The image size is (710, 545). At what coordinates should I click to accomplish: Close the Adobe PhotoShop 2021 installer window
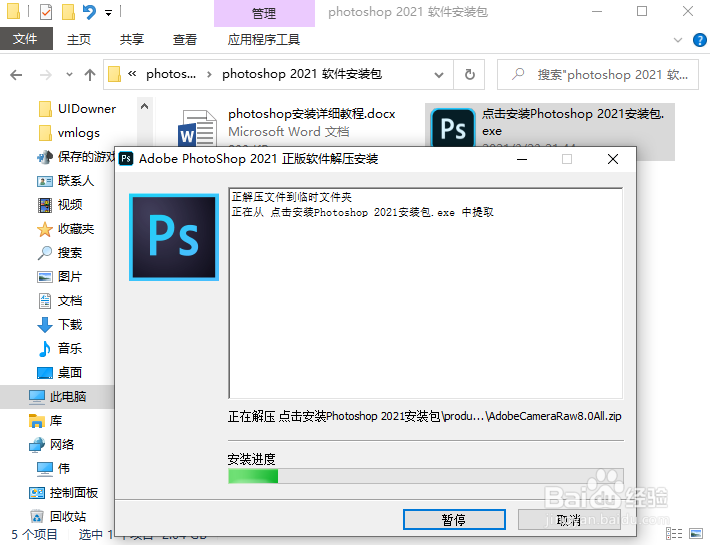click(613, 159)
